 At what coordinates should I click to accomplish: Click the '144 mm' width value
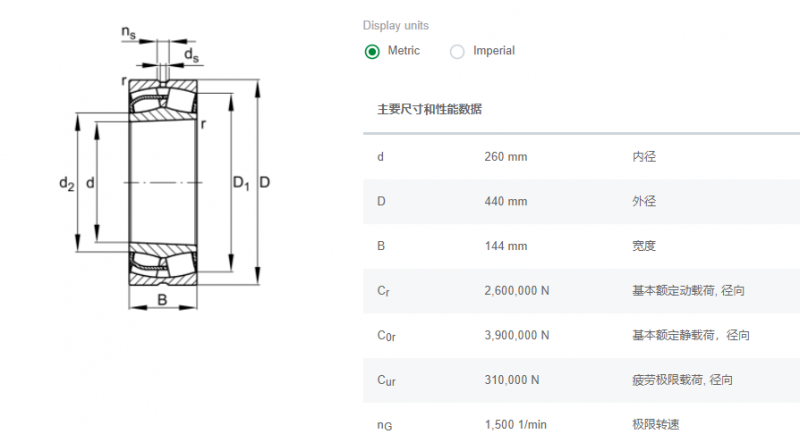pyautogui.click(x=506, y=246)
